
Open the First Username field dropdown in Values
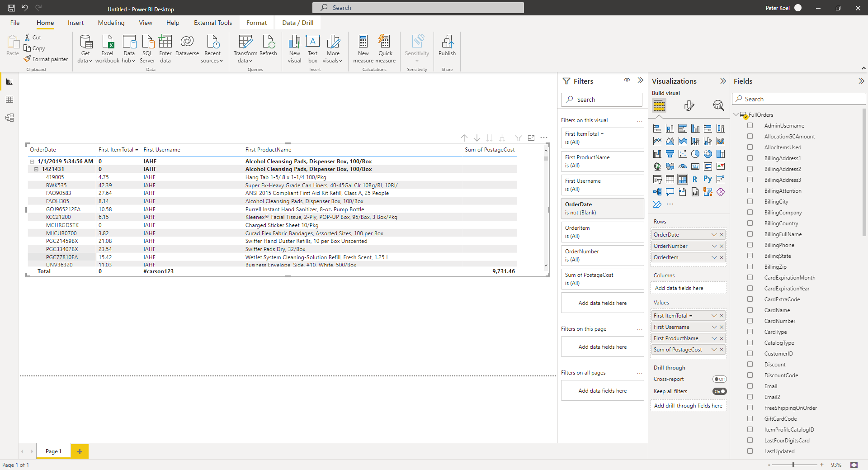click(x=714, y=327)
